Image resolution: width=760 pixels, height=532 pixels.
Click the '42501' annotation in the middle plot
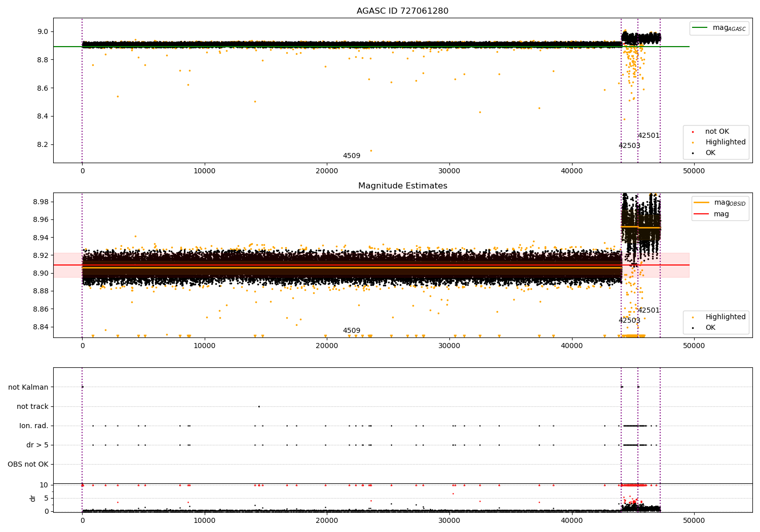pos(649,311)
